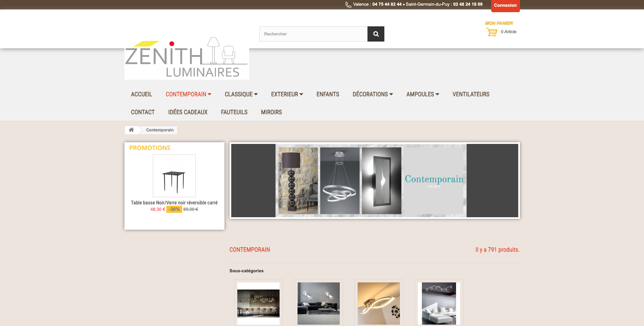Expand the Exterieur menu arrow

(x=301, y=94)
